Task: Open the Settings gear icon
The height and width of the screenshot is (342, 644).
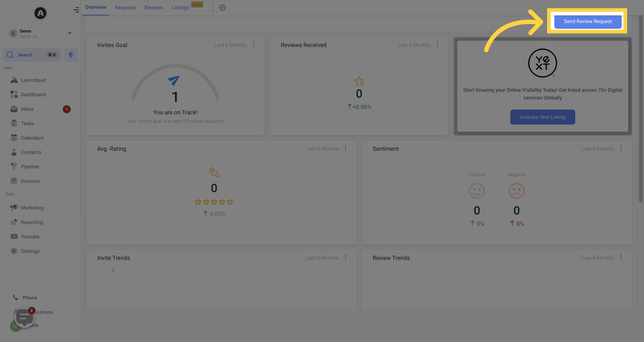Action: click(222, 7)
